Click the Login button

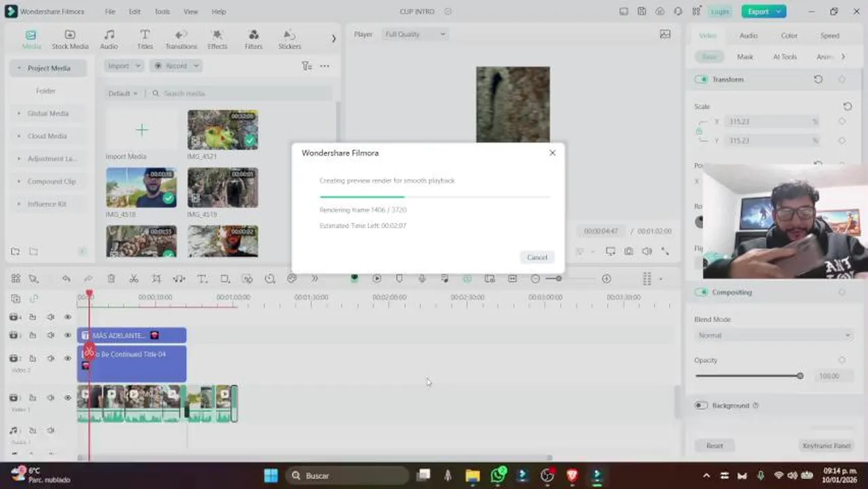(x=720, y=12)
